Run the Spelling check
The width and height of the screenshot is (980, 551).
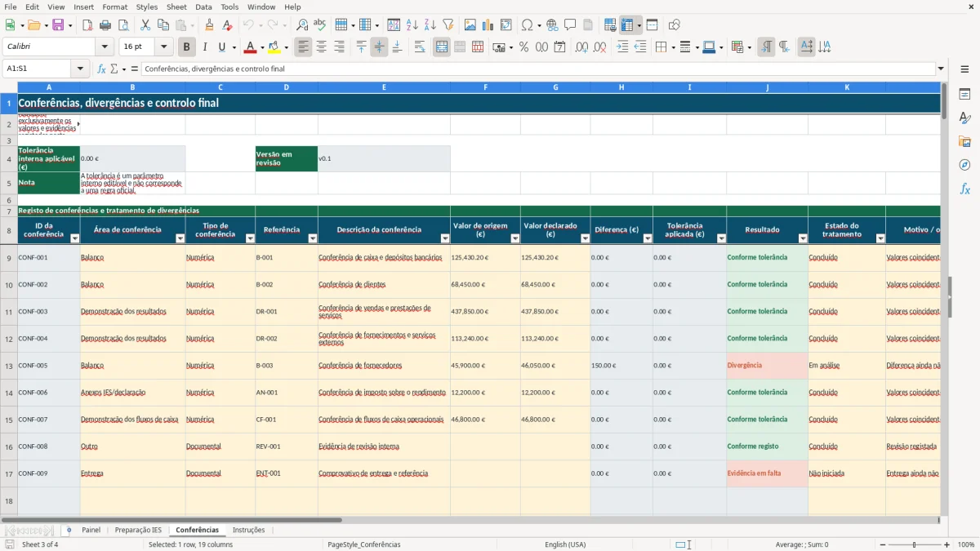point(320,25)
